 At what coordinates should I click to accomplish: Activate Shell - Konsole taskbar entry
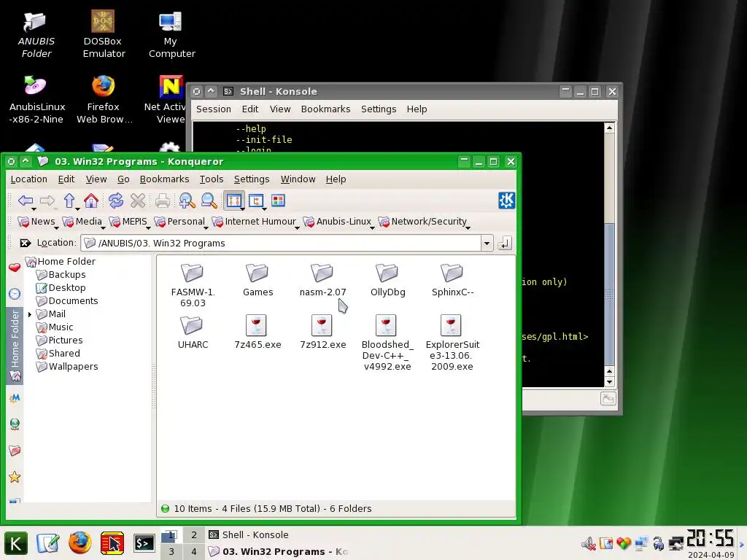coord(279,534)
